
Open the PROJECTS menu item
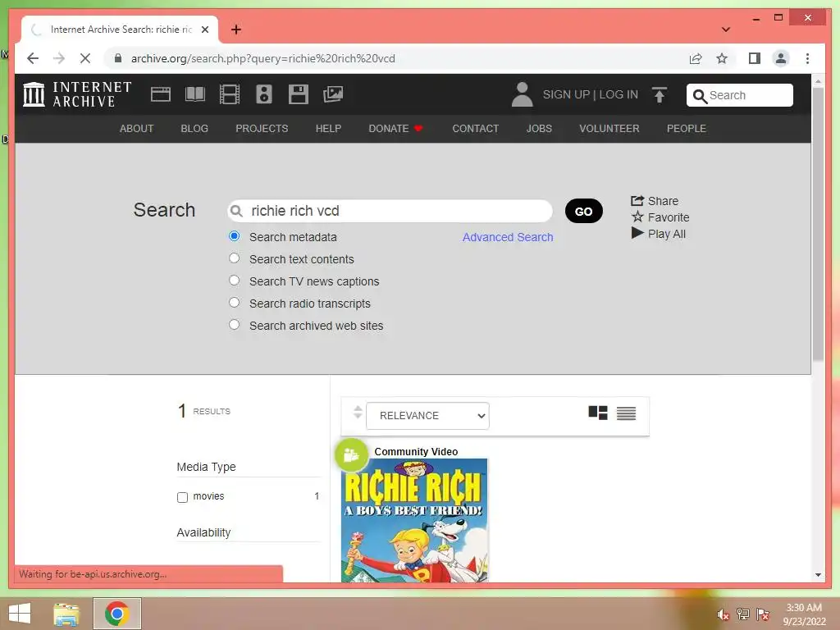(x=262, y=129)
